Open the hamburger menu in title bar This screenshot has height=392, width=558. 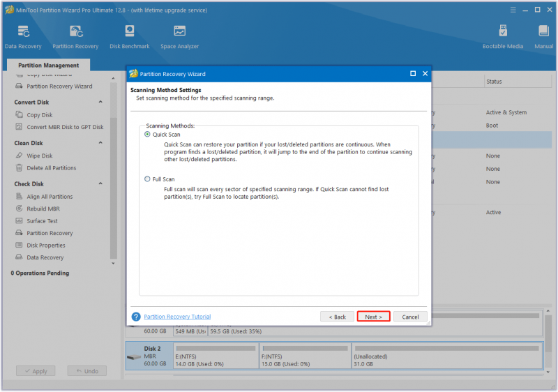click(x=513, y=10)
